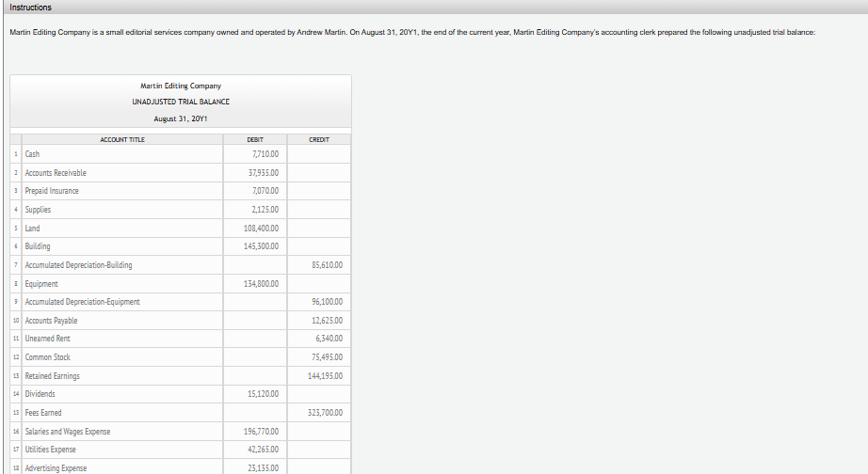Select the Prepaid Insurance account label
Image resolution: width=868 pixels, height=474 pixels.
point(52,191)
